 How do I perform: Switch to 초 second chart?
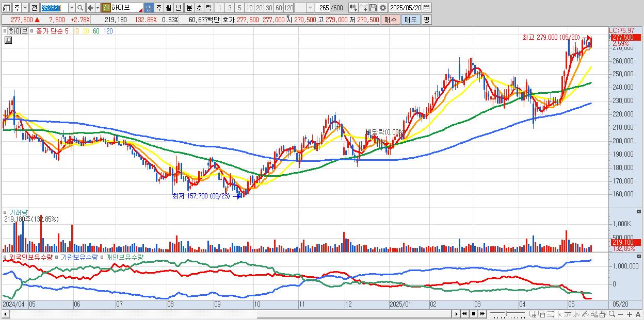(x=199, y=8)
